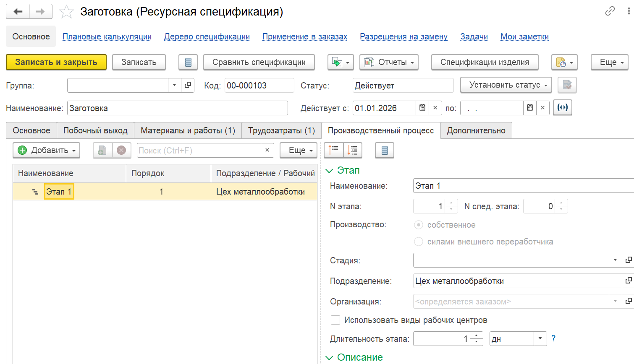Open duration unit дн dropdown

click(x=540, y=338)
